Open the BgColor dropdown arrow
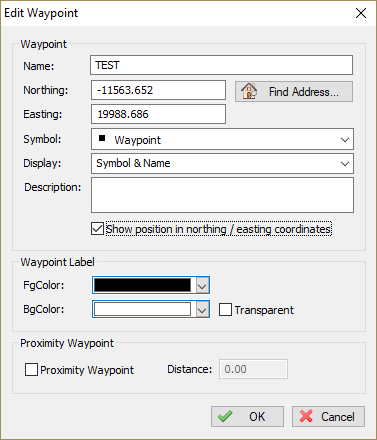377x440 pixels. (202, 310)
